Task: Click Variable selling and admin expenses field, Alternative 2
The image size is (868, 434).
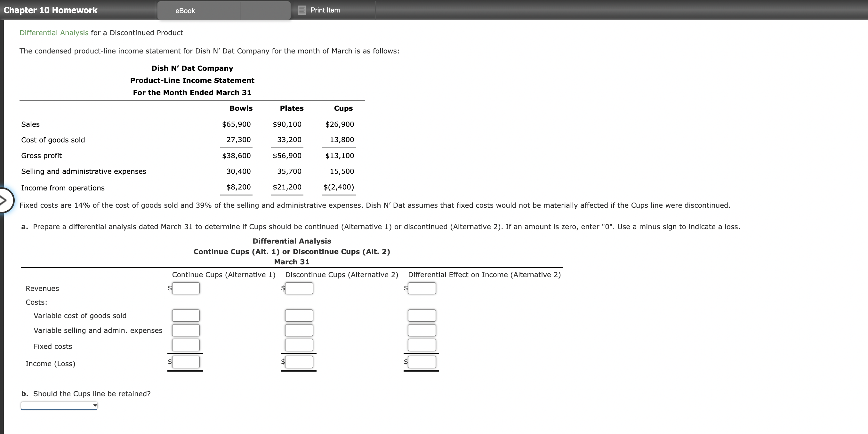Action: (x=299, y=330)
